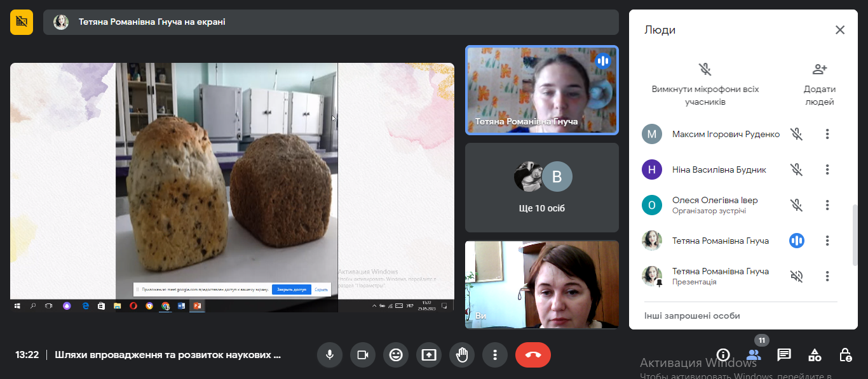The width and height of the screenshot is (868, 379).
Task: Click Закрыть доступ button in shared screen
Action: click(x=292, y=289)
